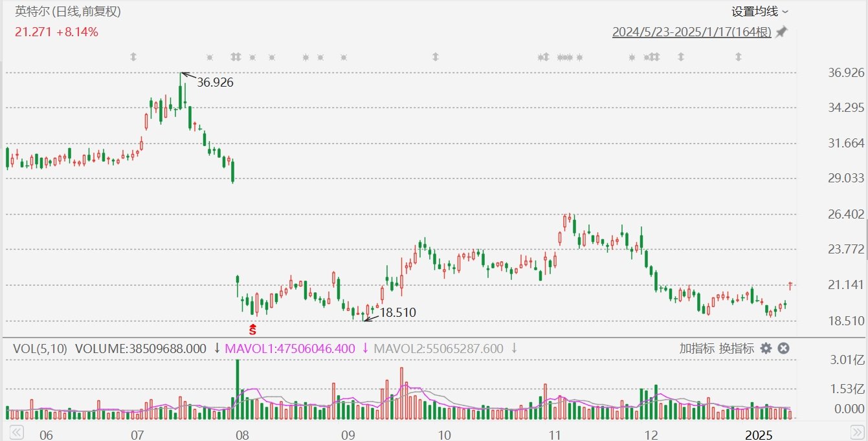Click the 加指标 add-indicator button

pos(697,349)
